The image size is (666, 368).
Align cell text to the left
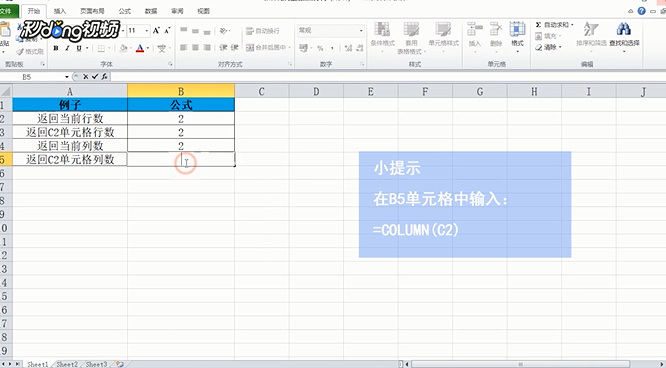coord(183,48)
